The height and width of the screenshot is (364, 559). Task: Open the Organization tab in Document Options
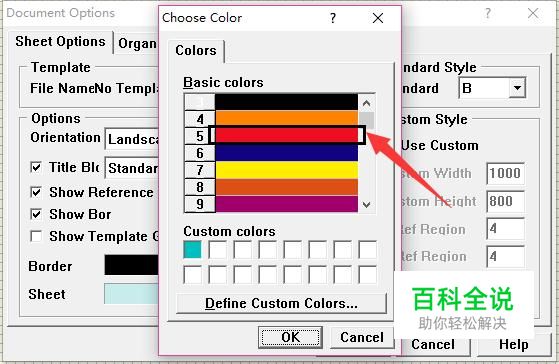pos(137,43)
